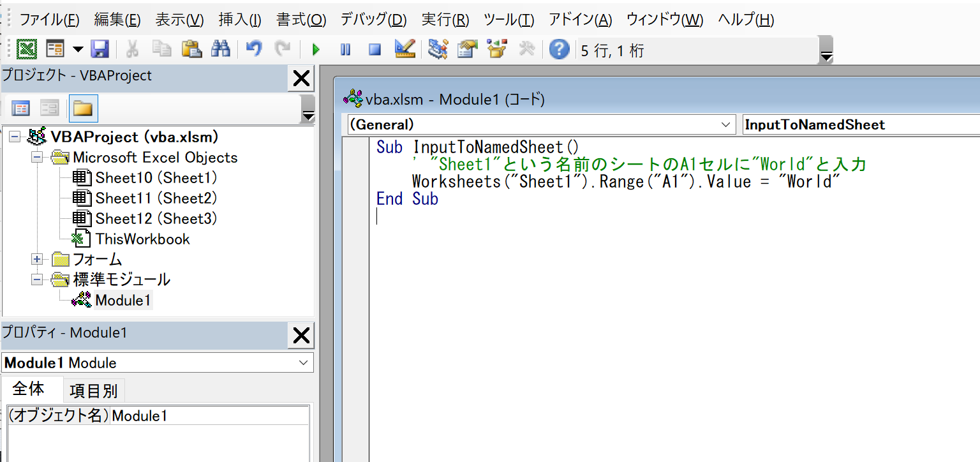Undo the last edit

pyautogui.click(x=253, y=49)
